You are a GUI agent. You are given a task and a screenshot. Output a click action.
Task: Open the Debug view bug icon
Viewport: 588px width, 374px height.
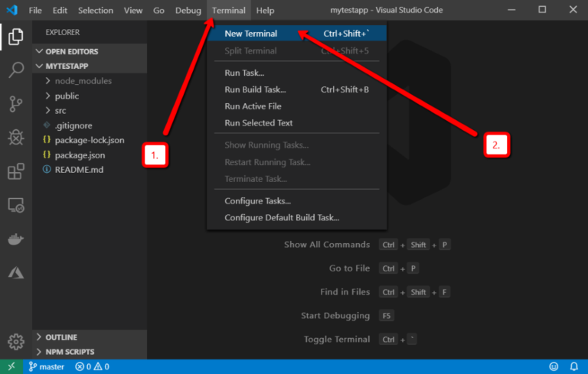(x=15, y=138)
